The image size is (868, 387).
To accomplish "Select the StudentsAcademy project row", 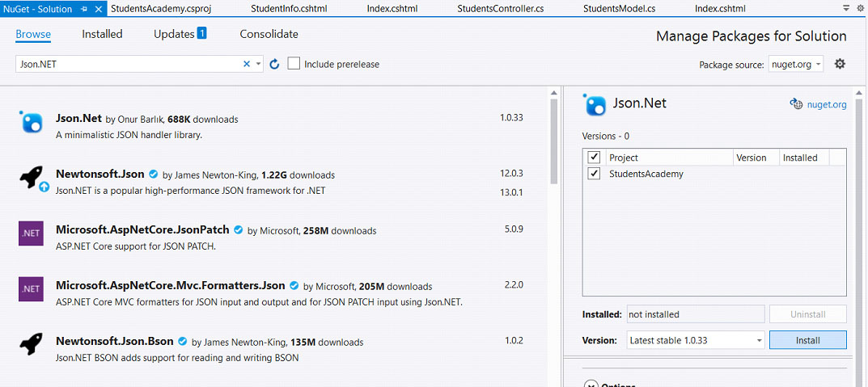I will click(714, 174).
